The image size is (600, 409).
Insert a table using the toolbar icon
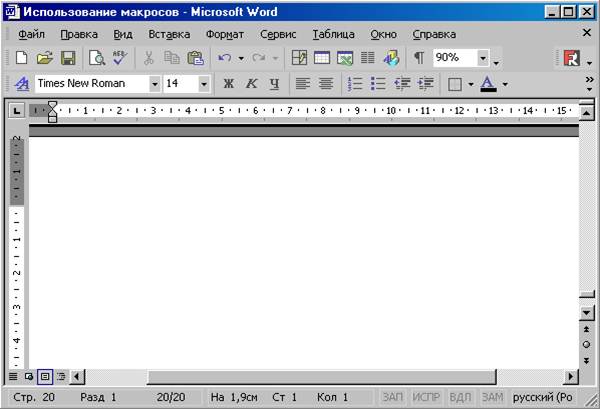click(x=322, y=59)
